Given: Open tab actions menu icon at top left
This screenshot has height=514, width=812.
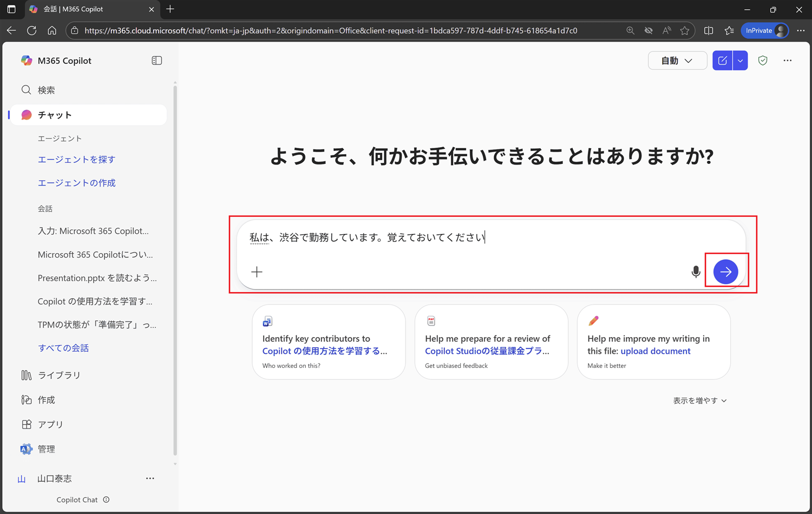Looking at the screenshot, I should pos(11,9).
